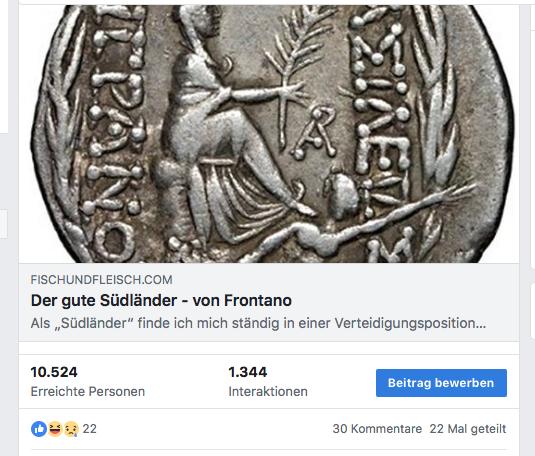Click the Erreichte Personen label
The width and height of the screenshot is (535, 456).
pos(88,391)
